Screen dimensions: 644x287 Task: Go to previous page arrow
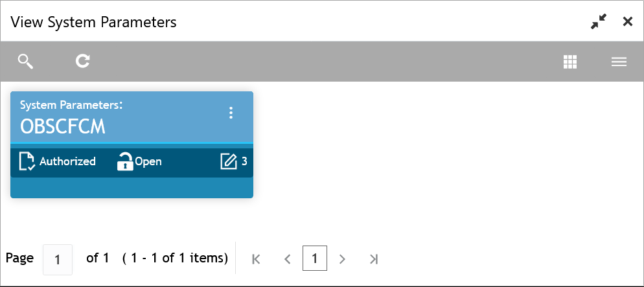[x=288, y=259]
